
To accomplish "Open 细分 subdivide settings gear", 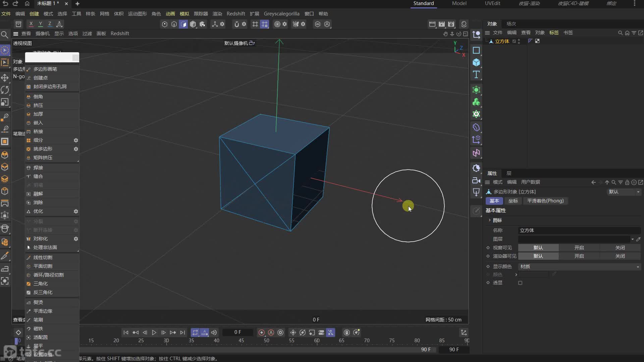I will tap(76, 140).
